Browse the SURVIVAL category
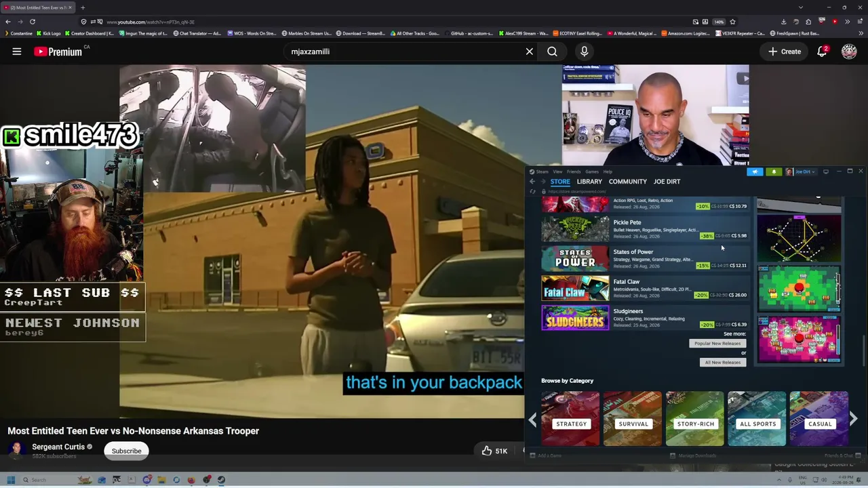 click(633, 418)
